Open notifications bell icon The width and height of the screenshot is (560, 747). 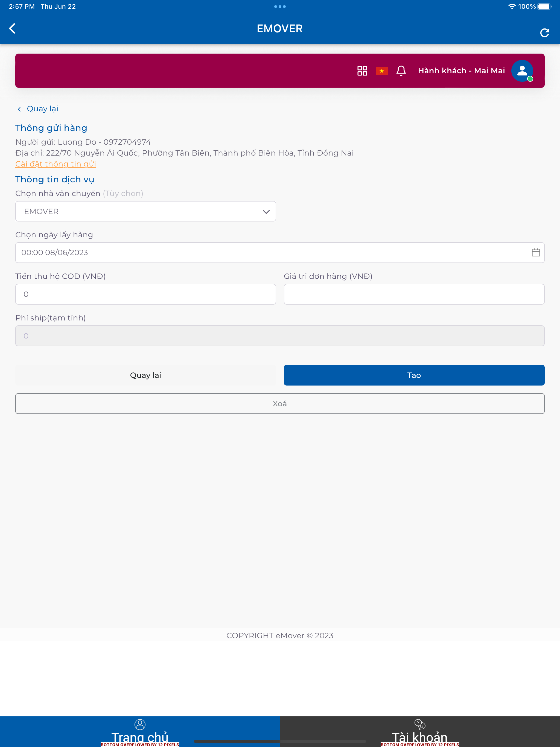401,71
